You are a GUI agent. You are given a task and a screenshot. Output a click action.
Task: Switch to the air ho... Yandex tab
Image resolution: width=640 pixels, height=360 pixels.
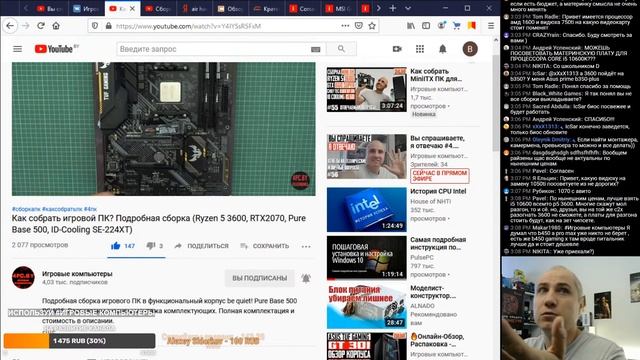(x=194, y=9)
